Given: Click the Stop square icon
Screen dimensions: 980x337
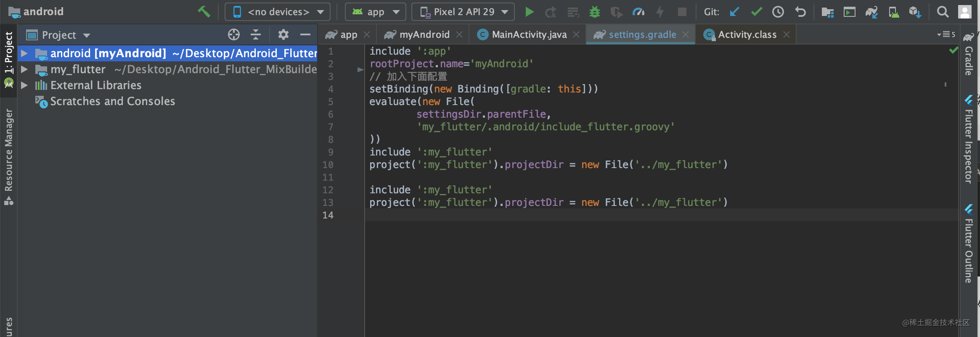Looking at the screenshot, I should click(682, 12).
